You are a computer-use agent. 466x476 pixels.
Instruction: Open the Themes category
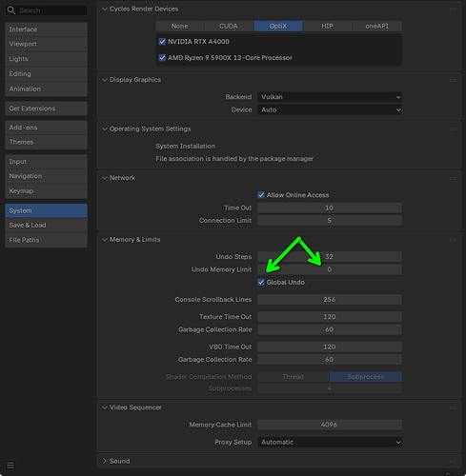(46, 142)
